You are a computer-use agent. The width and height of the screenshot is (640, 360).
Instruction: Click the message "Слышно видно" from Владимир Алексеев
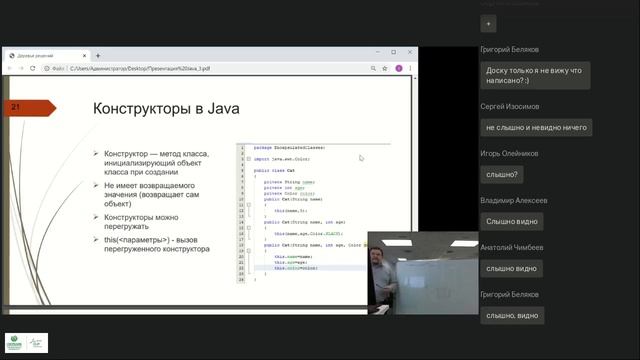click(x=511, y=221)
